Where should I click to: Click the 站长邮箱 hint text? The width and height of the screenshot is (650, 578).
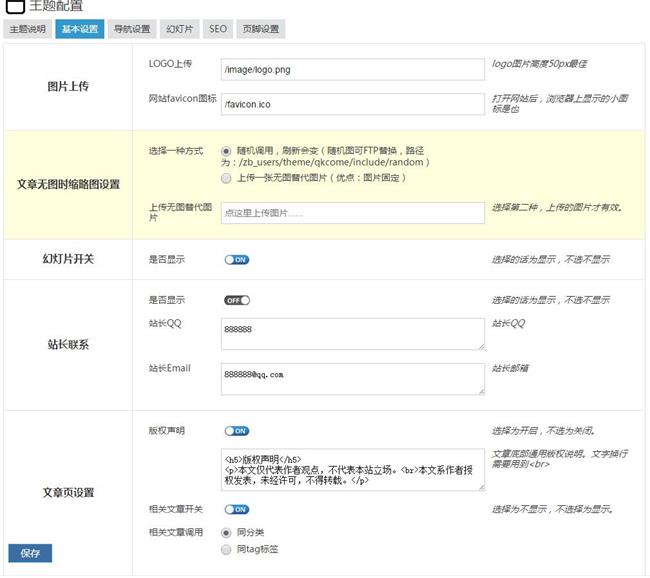[510, 368]
